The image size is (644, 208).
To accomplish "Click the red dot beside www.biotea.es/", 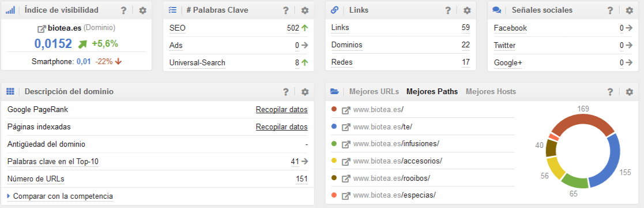I will [334, 109].
